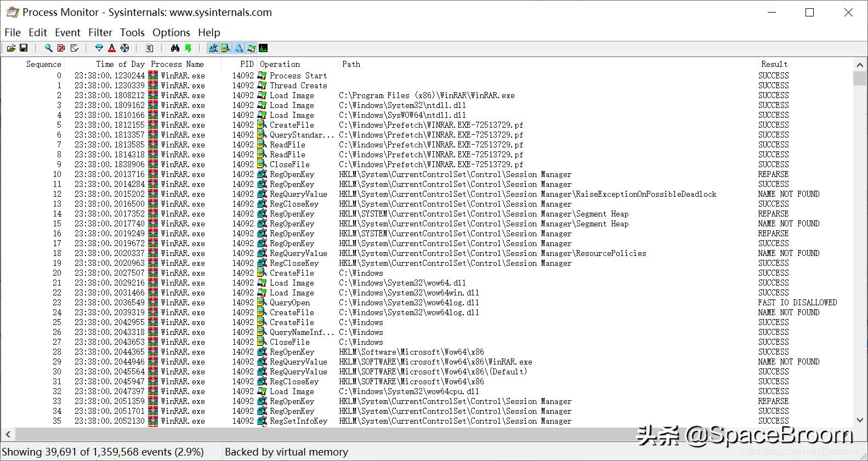
Task: Click the Highlight icon with red underlined A
Action: (112, 48)
